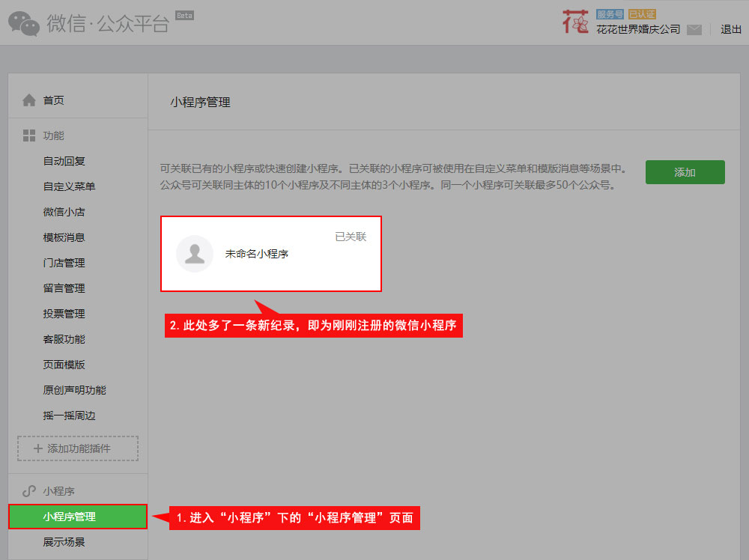The image size is (749, 560).
Task: Select 小程序管理 in the sidebar
Action: (70, 517)
